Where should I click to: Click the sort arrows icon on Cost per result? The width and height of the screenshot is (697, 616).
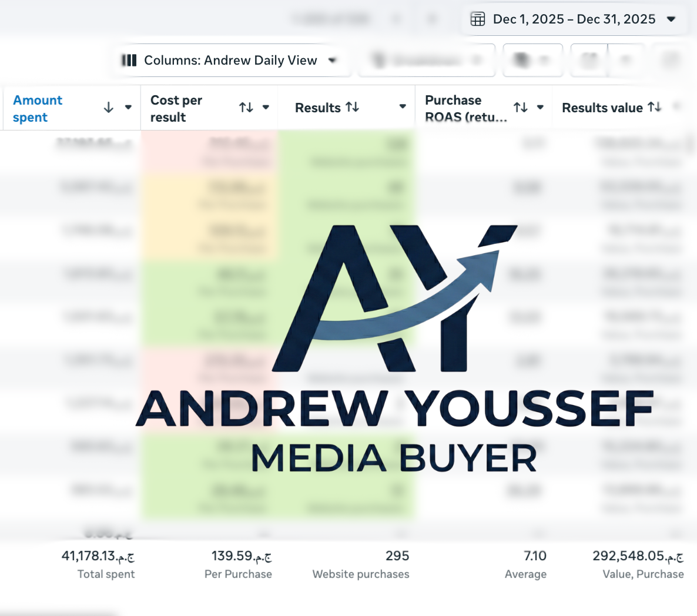click(x=246, y=107)
